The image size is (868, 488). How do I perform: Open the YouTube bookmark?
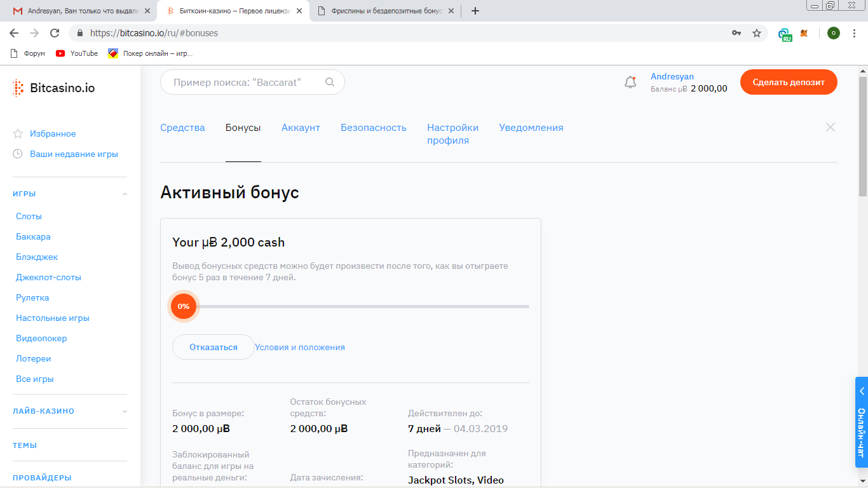click(x=77, y=53)
